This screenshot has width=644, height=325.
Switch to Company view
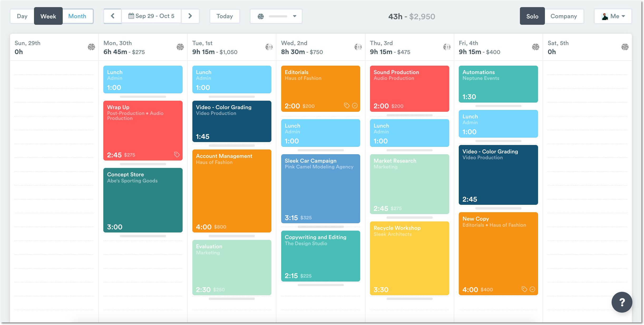[564, 16]
